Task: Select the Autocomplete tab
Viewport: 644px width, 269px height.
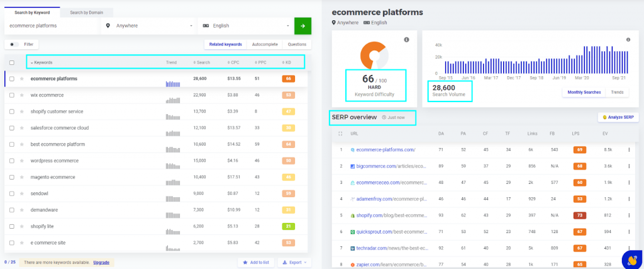Action: point(265,45)
